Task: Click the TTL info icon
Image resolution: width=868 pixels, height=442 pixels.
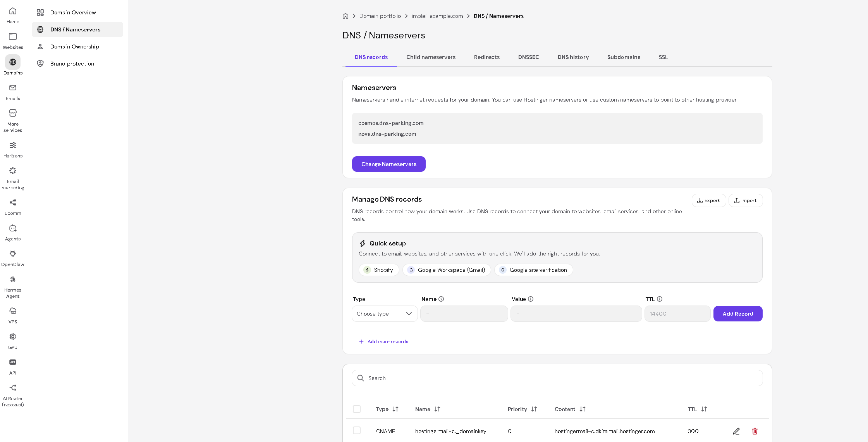Action: (x=660, y=299)
